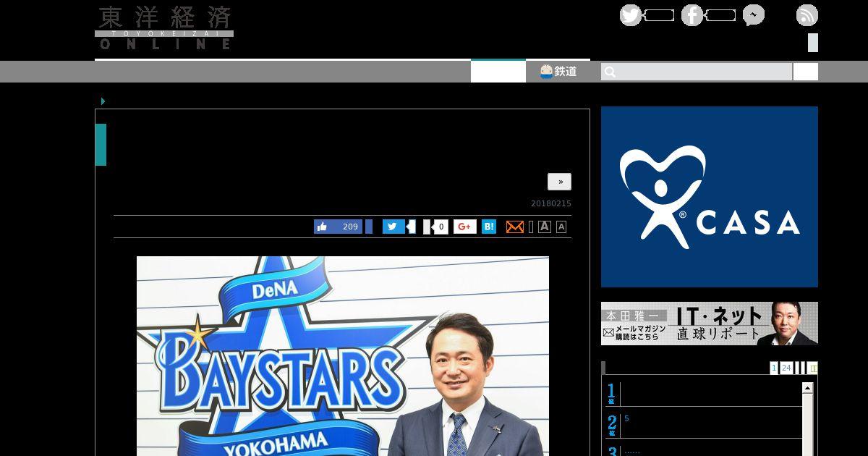This screenshot has height=456, width=868.
Task: Click the Facebook share button beside 209
Action: 369,227
